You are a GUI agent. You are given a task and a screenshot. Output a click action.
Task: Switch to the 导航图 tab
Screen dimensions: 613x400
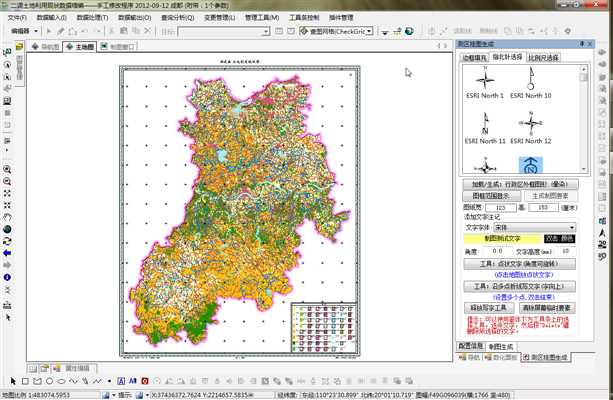[x=46, y=47]
